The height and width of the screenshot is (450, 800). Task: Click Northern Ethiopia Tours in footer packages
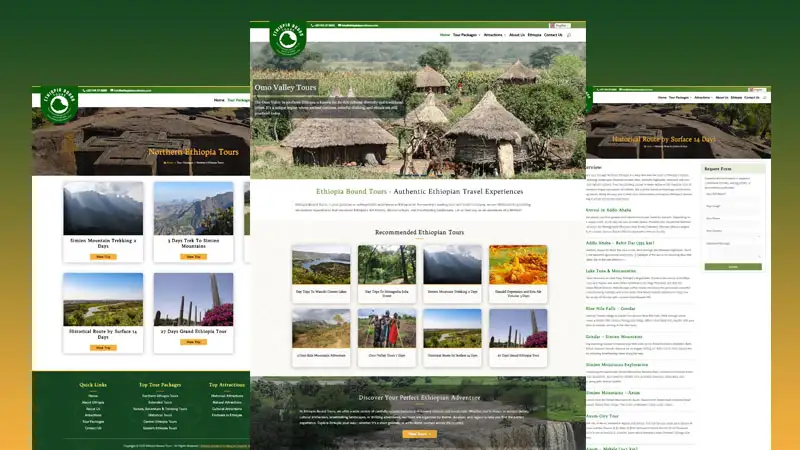point(160,396)
